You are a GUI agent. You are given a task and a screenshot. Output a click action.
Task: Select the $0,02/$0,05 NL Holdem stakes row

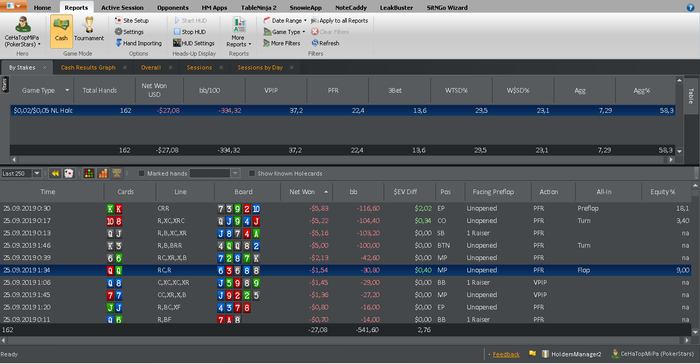click(342, 110)
